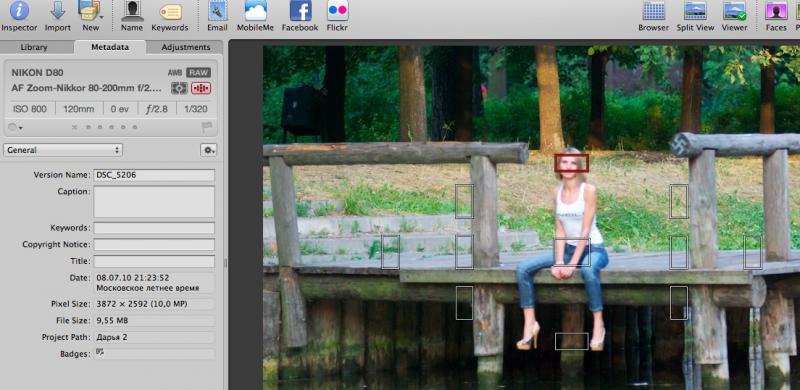This screenshot has height=390, width=800.
Task: Click the AWB white balance indicator
Action: point(175,73)
